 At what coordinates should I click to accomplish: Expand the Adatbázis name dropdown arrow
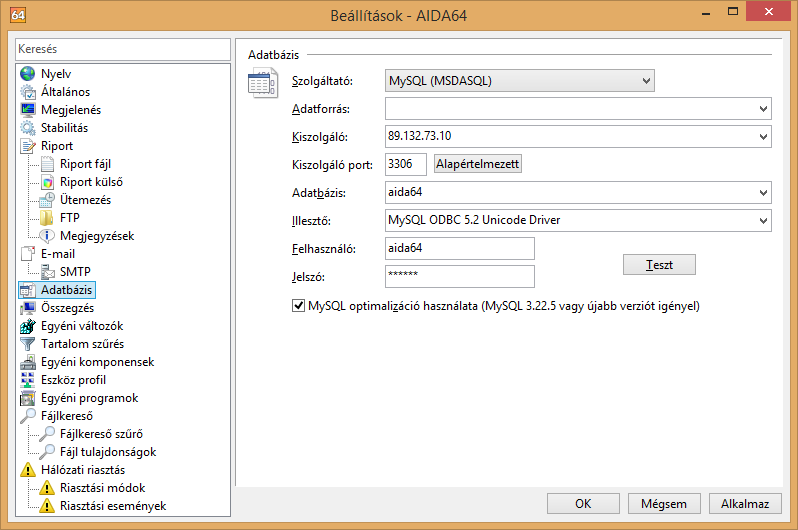pyautogui.click(x=763, y=192)
